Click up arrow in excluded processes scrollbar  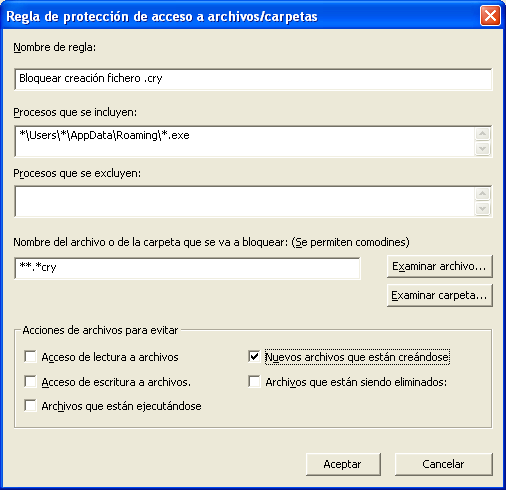[482, 194]
